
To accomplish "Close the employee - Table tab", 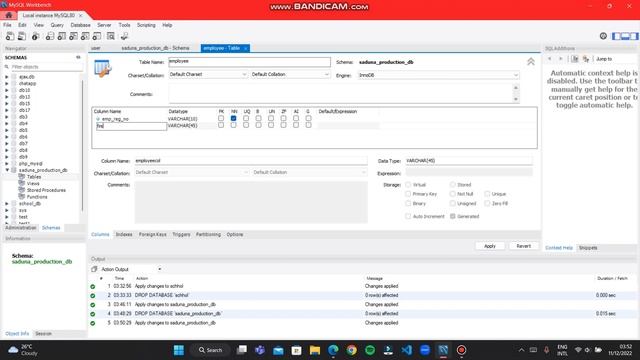I will [x=245, y=48].
